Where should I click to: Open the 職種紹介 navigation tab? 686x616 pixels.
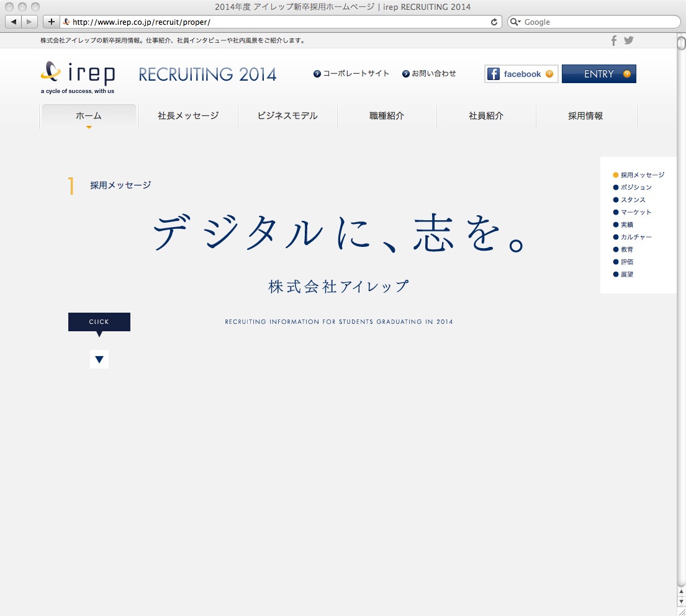(387, 116)
